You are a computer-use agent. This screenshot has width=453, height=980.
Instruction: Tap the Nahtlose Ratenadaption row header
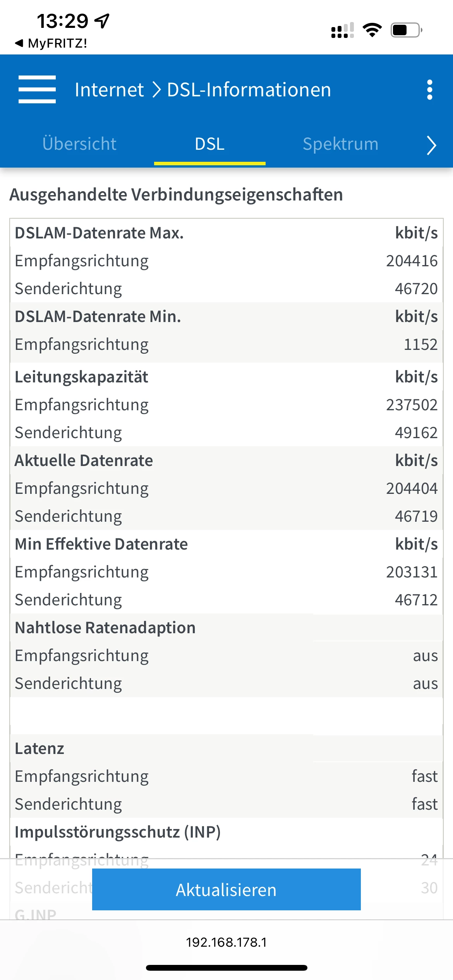[105, 628]
